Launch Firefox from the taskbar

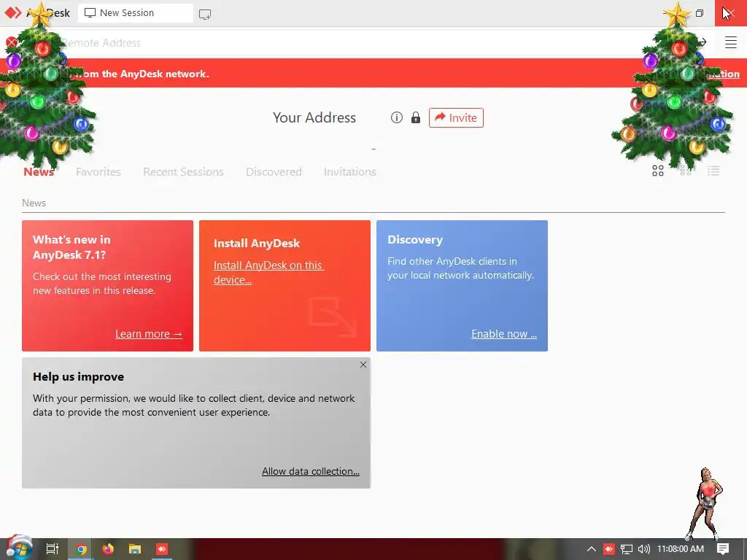(108, 549)
